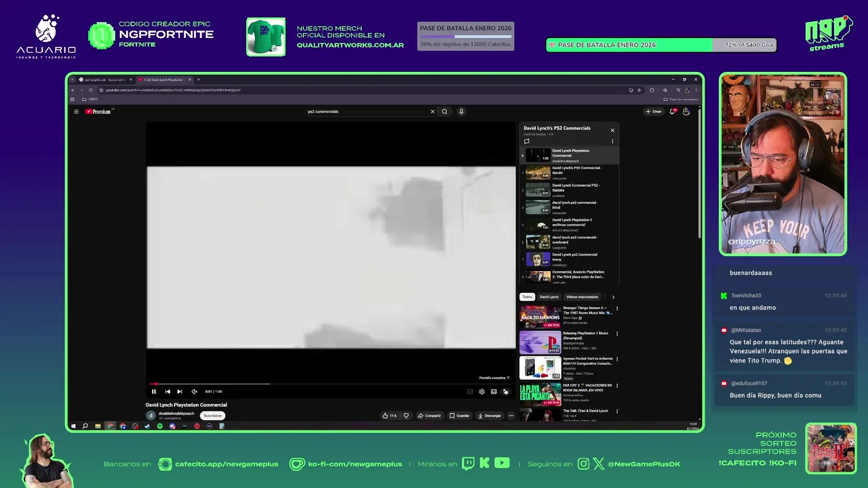Open YouTube notifications bell

click(x=673, y=111)
